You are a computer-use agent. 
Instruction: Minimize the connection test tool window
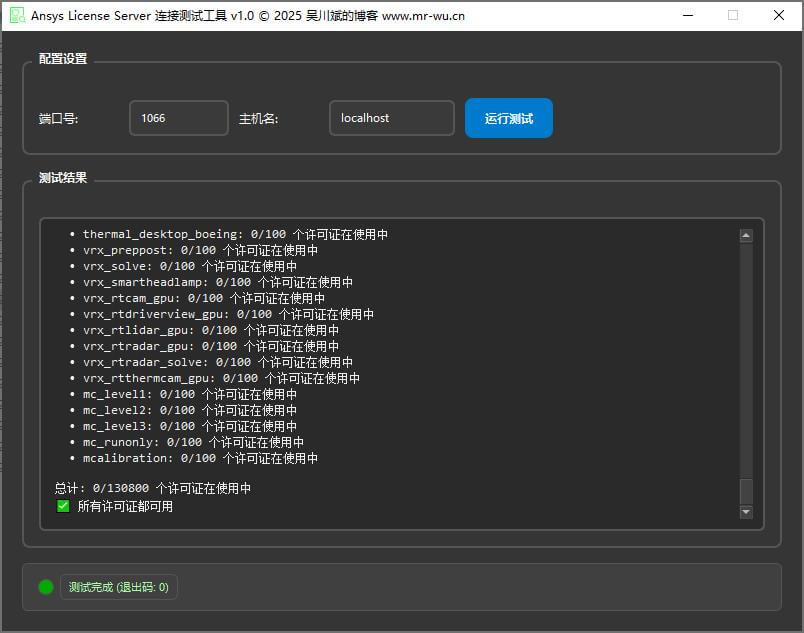point(687,16)
